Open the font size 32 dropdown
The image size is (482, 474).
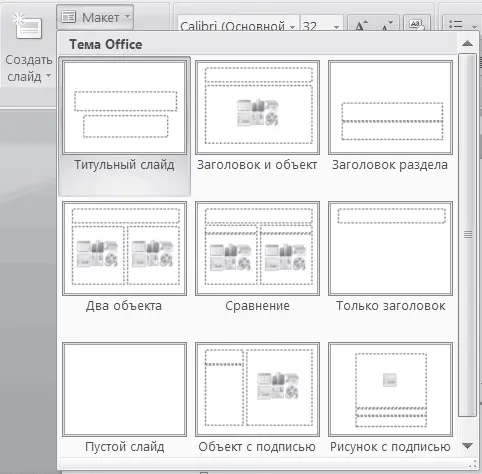336,27
